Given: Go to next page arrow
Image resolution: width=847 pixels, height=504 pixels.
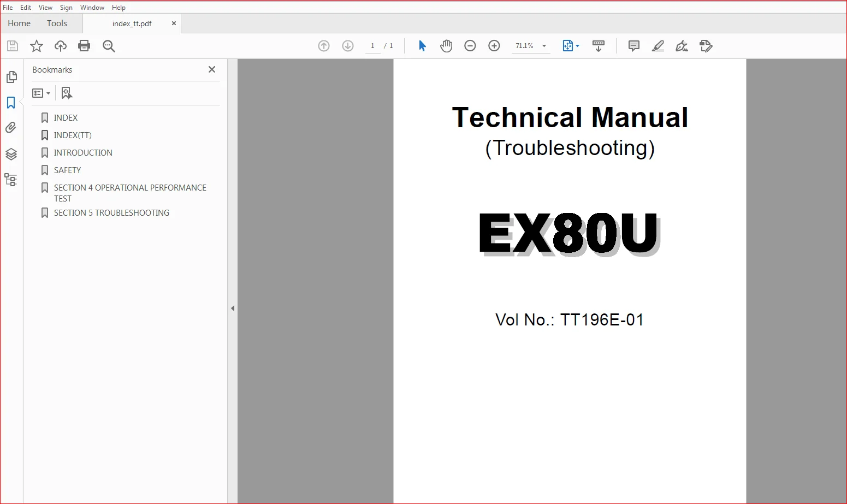Looking at the screenshot, I should coord(348,46).
